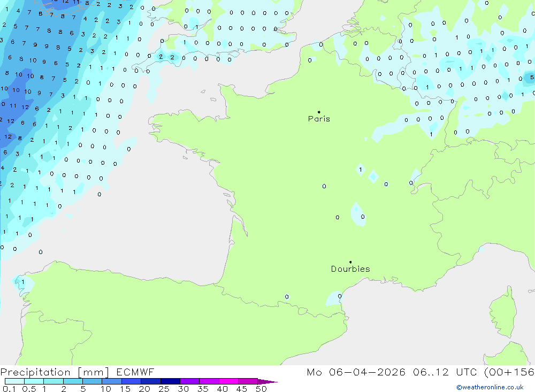
Task: Click the 15–20 mm legend swatch
Action: [131, 381]
